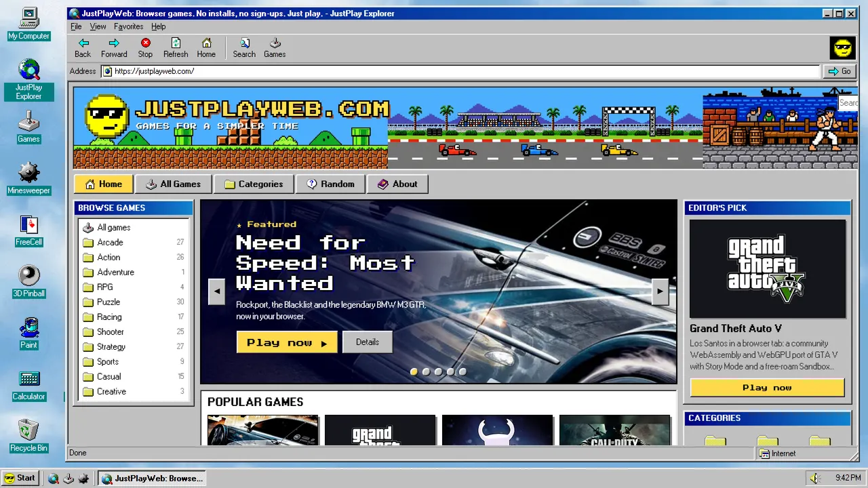Click the quick launch mine icon
Viewport: 868px width, 488px height.
tap(83, 479)
